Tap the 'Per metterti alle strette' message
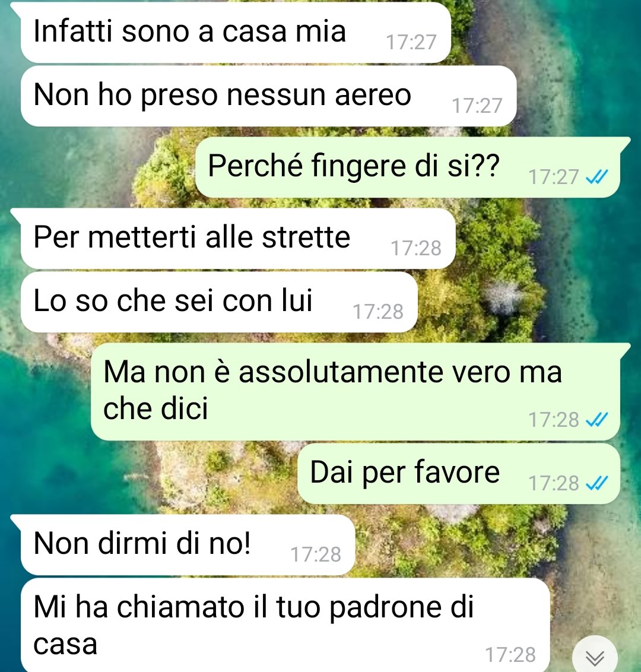Screen dimensions: 641x672 238,239
